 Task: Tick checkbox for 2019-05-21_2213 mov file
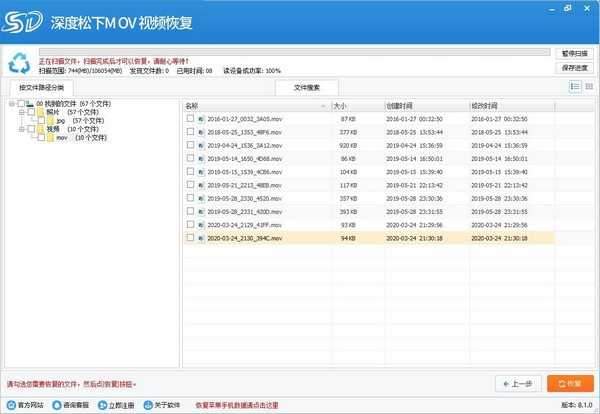(x=190, y=184)
